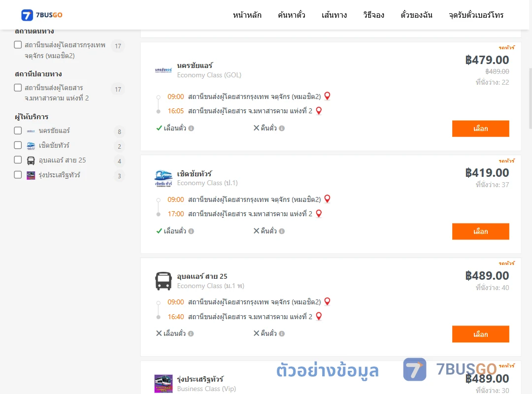Click count badge 8 beside นครชัยแอร์ filter

click(119, 131)
